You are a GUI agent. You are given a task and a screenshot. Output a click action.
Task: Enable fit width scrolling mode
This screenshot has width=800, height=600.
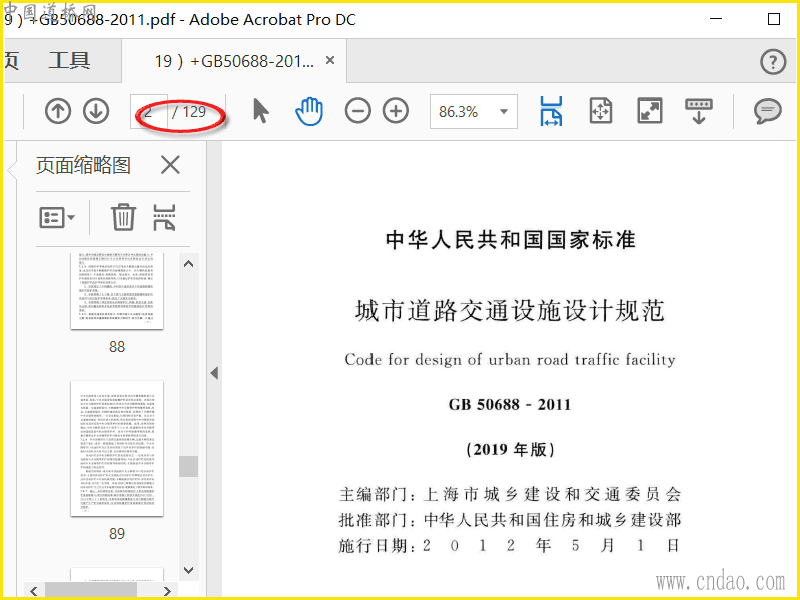[x=551, y=111]
